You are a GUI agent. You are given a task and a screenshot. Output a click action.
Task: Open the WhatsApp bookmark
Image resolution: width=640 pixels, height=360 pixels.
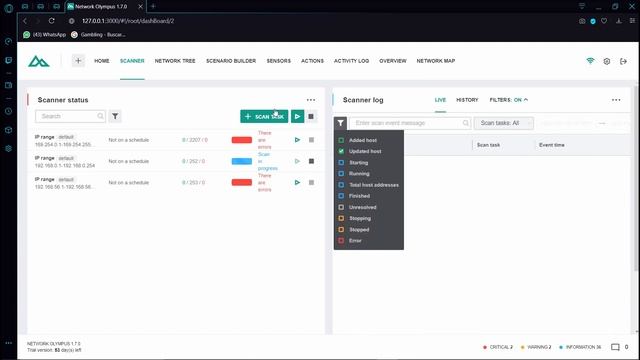tap(44, 35)
